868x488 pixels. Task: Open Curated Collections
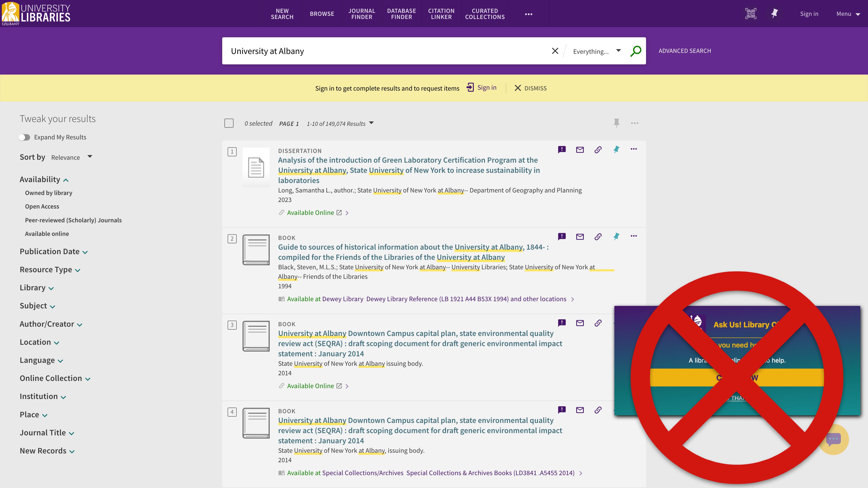pos(485,14)
